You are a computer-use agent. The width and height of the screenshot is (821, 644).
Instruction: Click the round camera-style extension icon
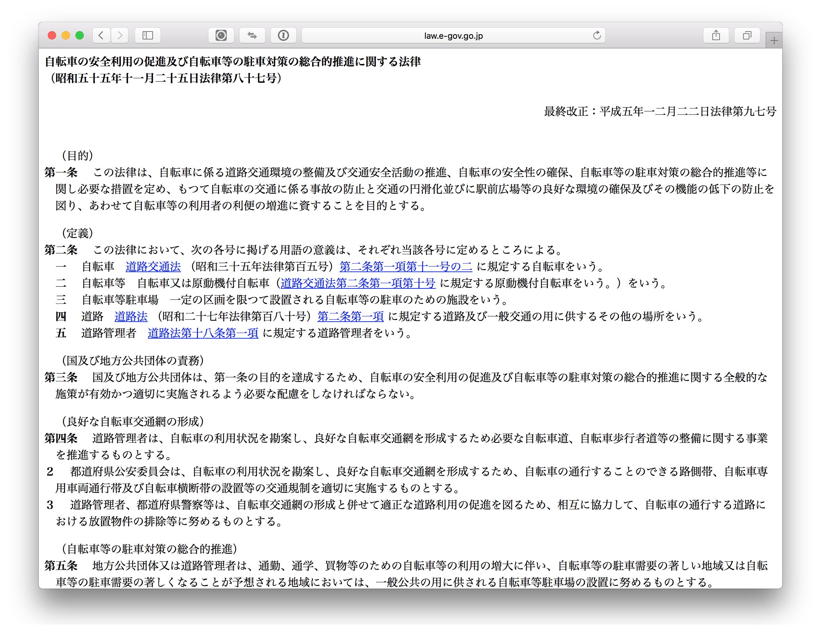click(x=221, y=35)
